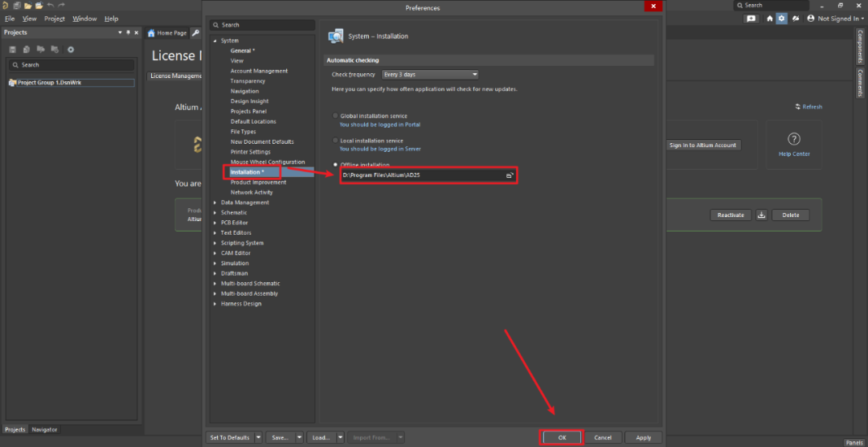Click the Preferences dialog search field
Viewport: 868px width, 447px height.
[x=262, y=25]
